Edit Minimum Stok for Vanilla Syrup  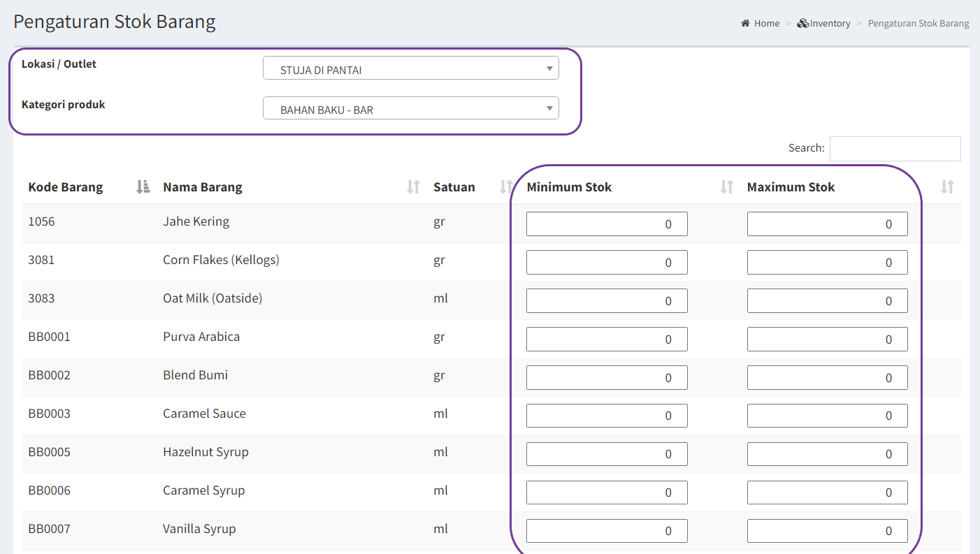tap(607, 531)
